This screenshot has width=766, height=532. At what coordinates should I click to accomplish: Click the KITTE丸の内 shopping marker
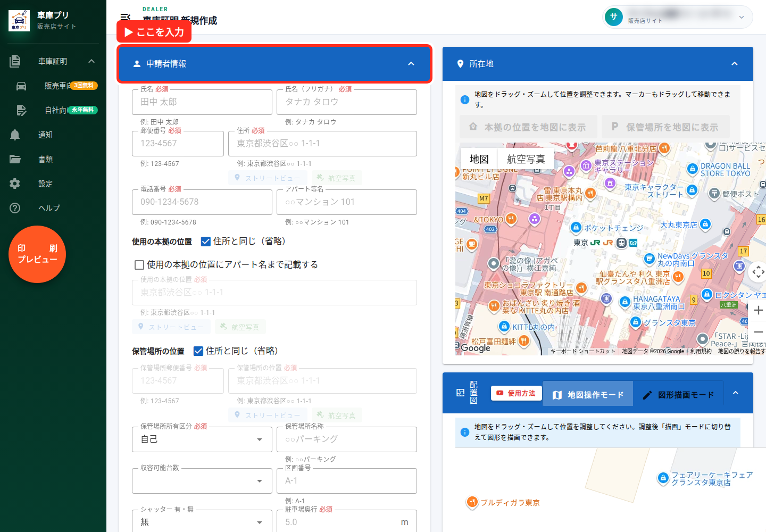pos(504,326)
